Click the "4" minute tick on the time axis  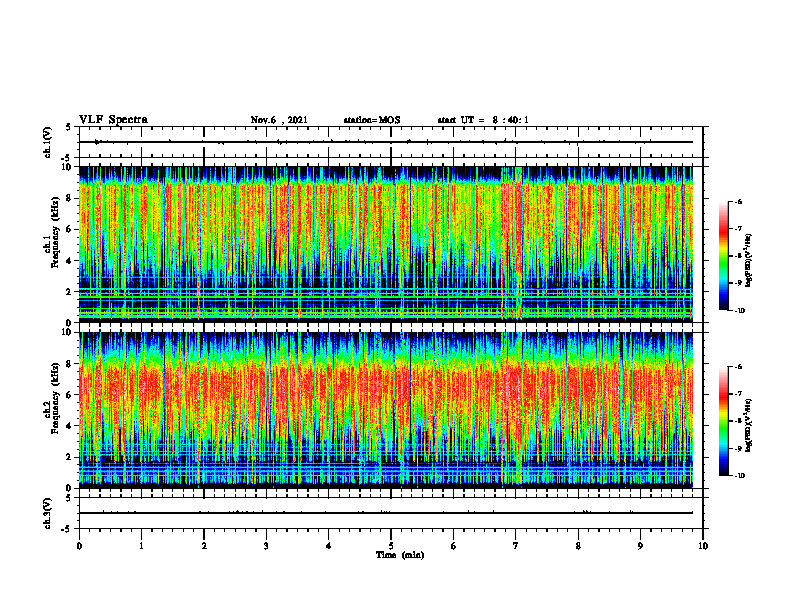click(x=329, y=546)
